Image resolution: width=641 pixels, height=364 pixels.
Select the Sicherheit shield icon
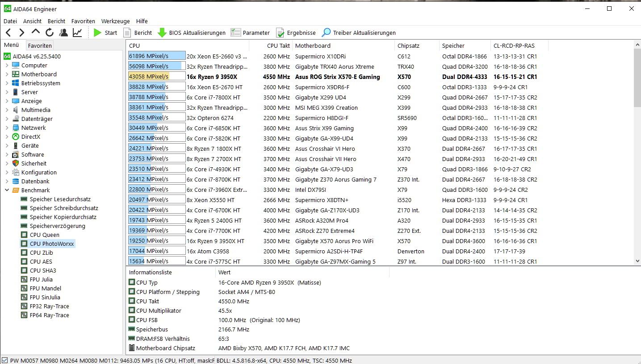pyautogui.click(x=16, y=163)
